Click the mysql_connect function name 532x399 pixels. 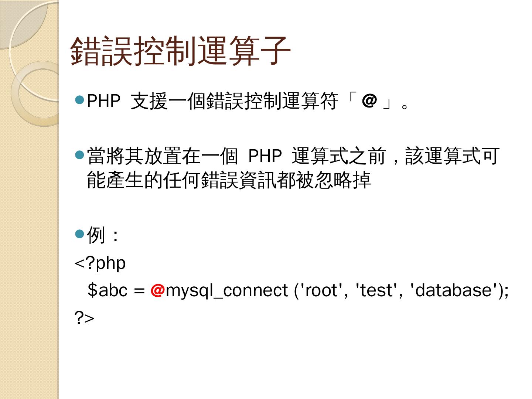coord(226,290)
